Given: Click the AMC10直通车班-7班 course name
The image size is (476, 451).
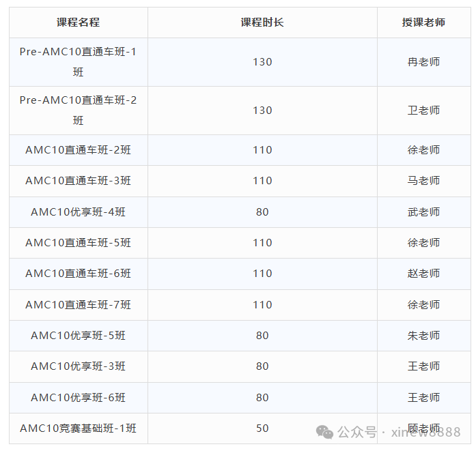Looking at the screenshot, I should pos(78,305).
